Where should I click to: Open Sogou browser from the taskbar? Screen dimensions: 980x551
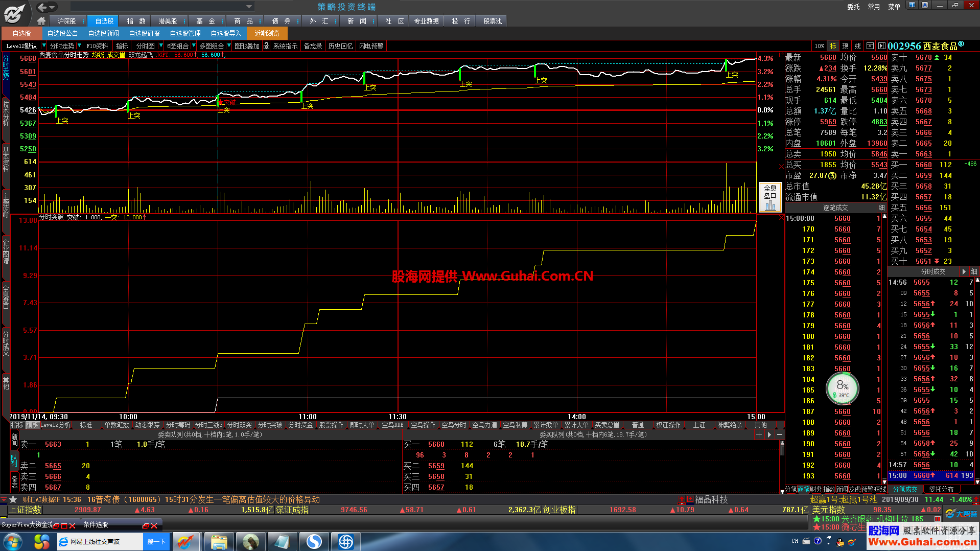(314, 541)
